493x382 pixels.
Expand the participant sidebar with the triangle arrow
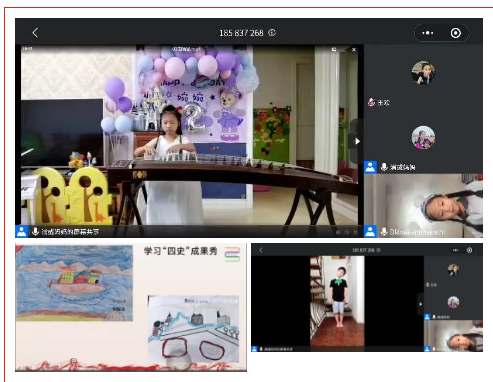357,141
